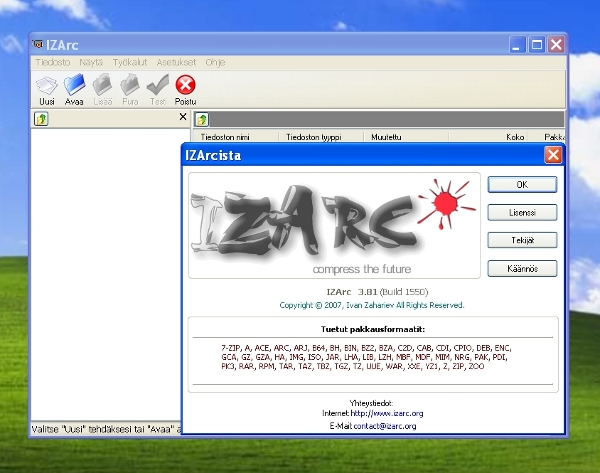Click the status bar Valitse Uusi message
Image resolution: width=600 pixels, height=473 pixels.
(x=106, y=429)
